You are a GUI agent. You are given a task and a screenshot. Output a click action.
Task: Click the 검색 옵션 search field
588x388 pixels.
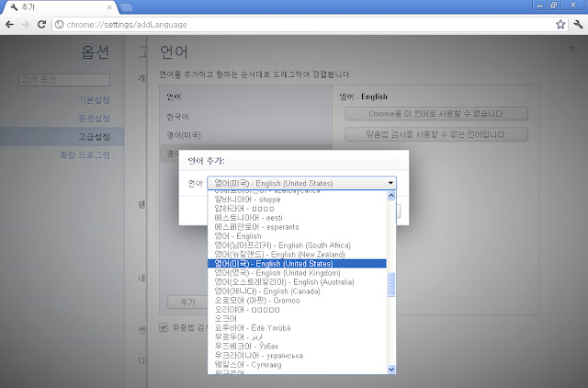point(64,80)
